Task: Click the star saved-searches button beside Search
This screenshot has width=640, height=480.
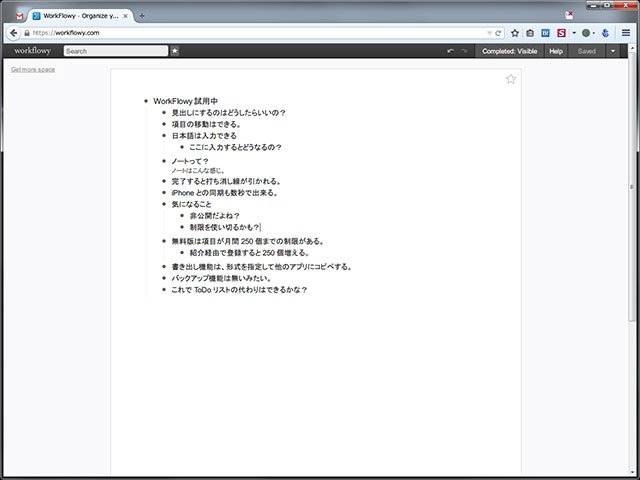Action: pos(175,51)
